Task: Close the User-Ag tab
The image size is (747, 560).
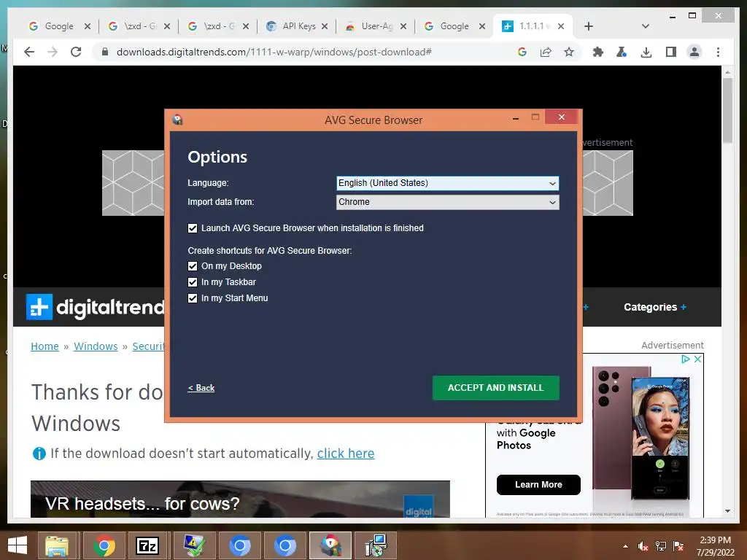Action: pyautogui.click(x=403, y=26)
